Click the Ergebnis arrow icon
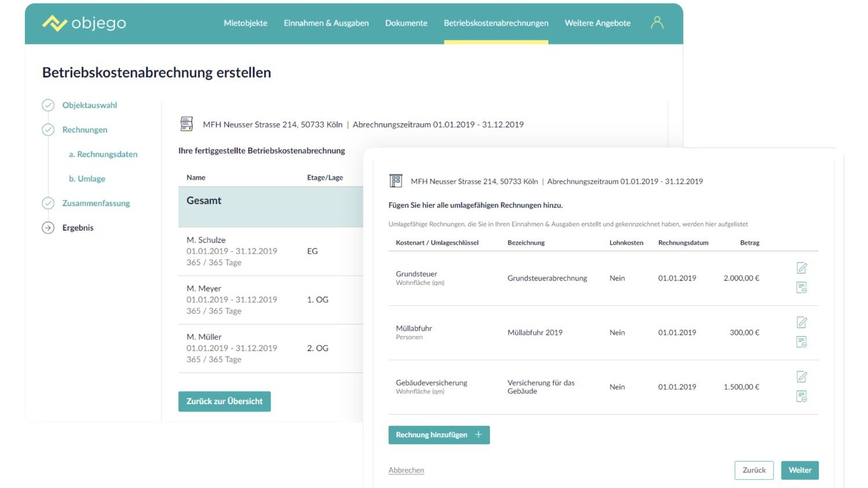Screen dimensions: 868x488 (x=48, y=228)
